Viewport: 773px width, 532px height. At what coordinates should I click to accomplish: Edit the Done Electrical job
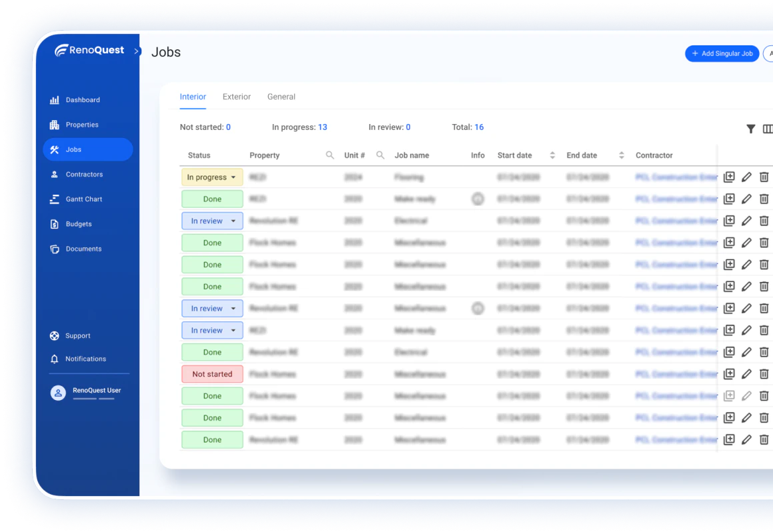point(746,352)
